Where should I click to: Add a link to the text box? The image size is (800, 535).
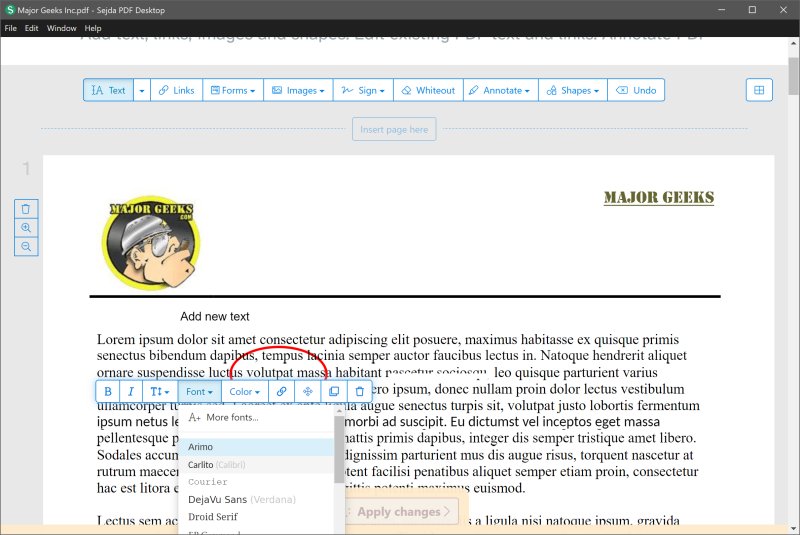point(282,392)
